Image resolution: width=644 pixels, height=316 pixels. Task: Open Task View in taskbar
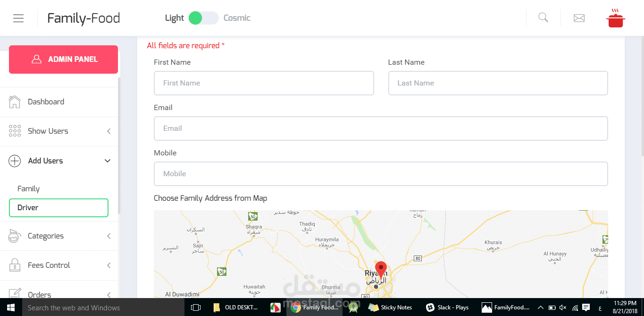tap(195, 307)
